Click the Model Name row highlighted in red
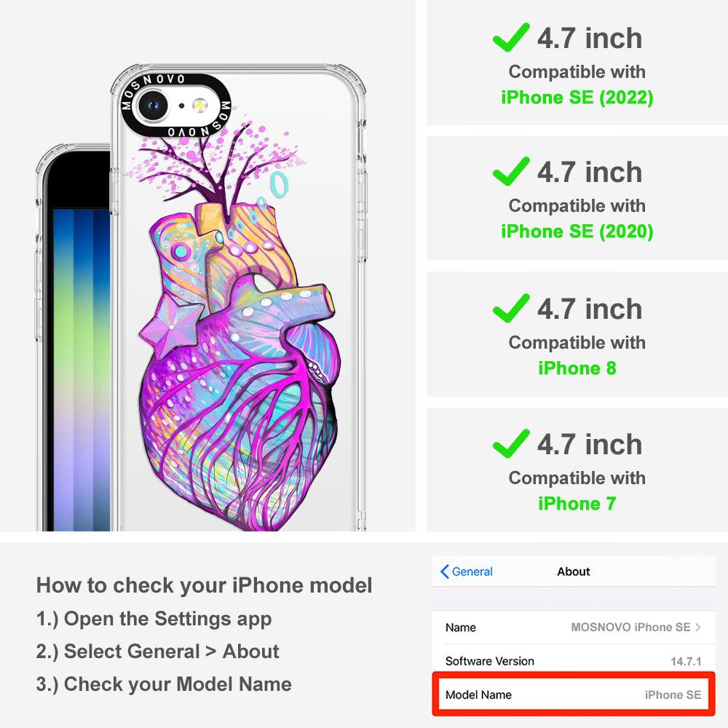Image resolution: width=728 pixels, height=728 pixels. tap(574, 694)
